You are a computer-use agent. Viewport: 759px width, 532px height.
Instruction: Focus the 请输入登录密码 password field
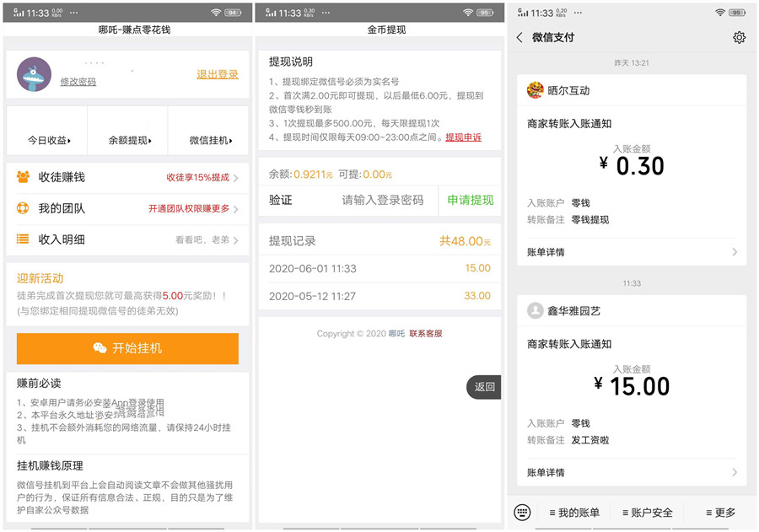(x=382, y=200)
